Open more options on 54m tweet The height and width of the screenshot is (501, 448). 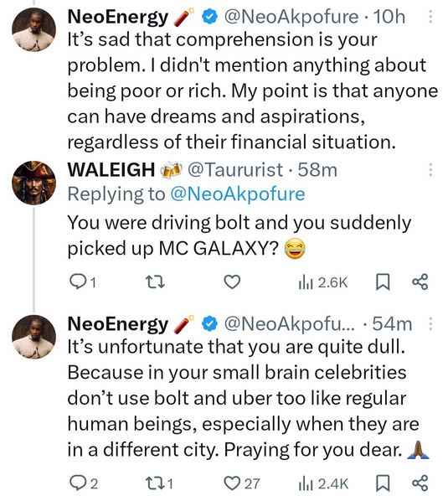click(x=430, y=324)
